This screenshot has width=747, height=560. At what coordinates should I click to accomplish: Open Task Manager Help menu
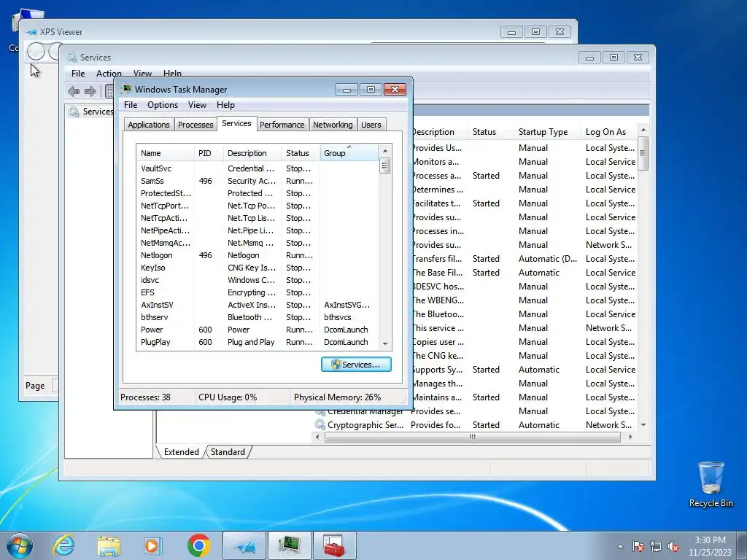click(226, 105)
